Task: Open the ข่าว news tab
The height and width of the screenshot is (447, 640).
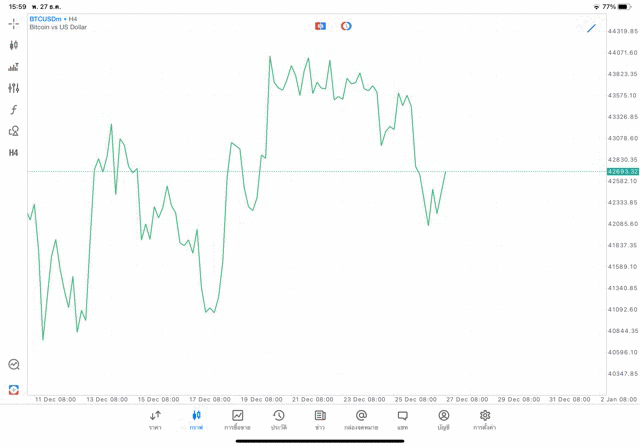Action: [320, 419]
